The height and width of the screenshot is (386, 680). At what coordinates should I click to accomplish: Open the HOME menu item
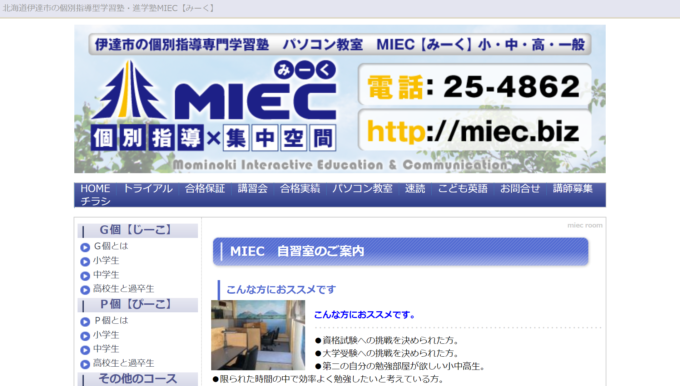pyautogui.click(x=95, y=189)
